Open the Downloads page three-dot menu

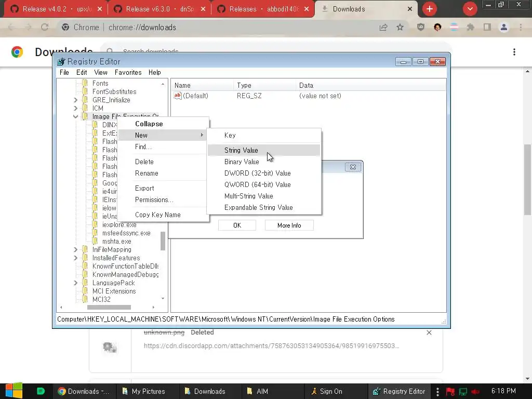pos(514,52)
